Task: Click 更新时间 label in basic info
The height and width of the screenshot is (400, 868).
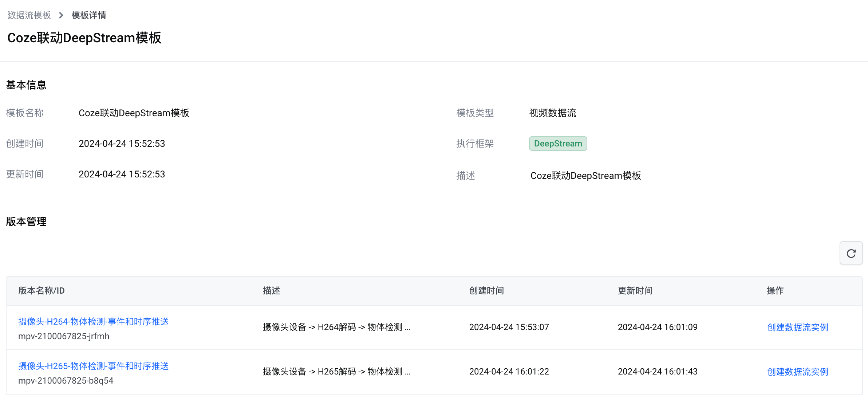Action: tap(25, 174)
